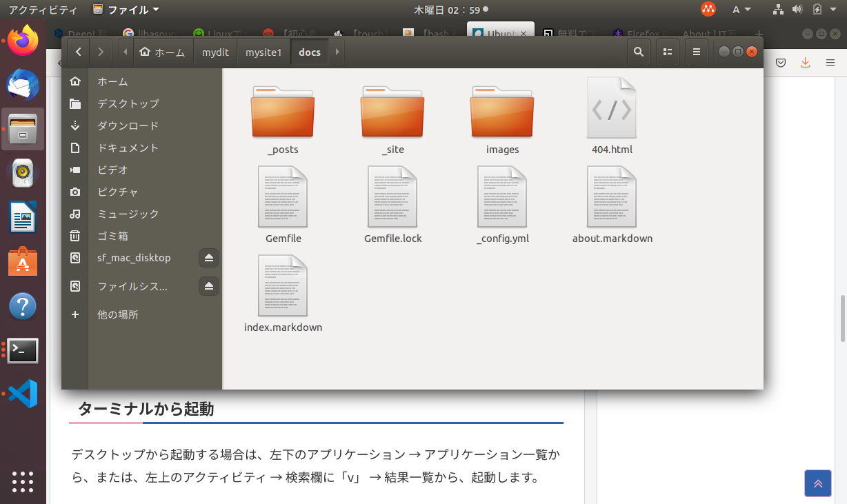This screenshot has width=847, height=504.
Task: Click the back navigation arrow
Action: [79, 51]
